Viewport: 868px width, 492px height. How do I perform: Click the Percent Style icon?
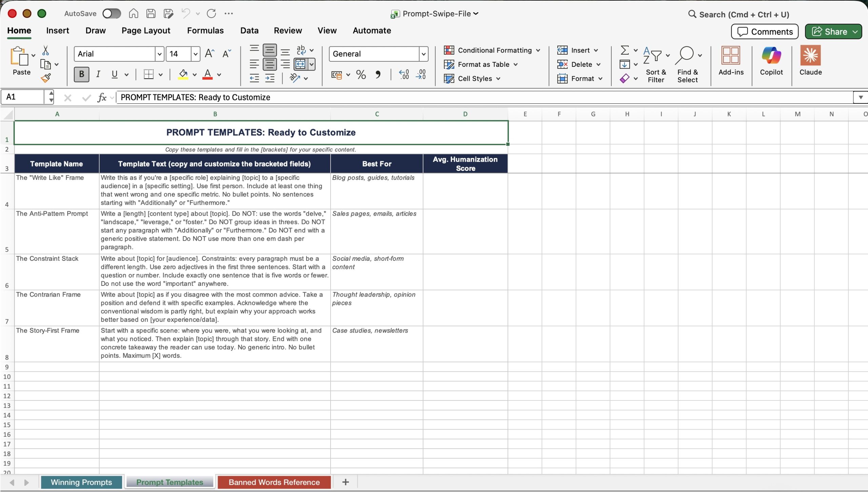[x=361, y=75]
